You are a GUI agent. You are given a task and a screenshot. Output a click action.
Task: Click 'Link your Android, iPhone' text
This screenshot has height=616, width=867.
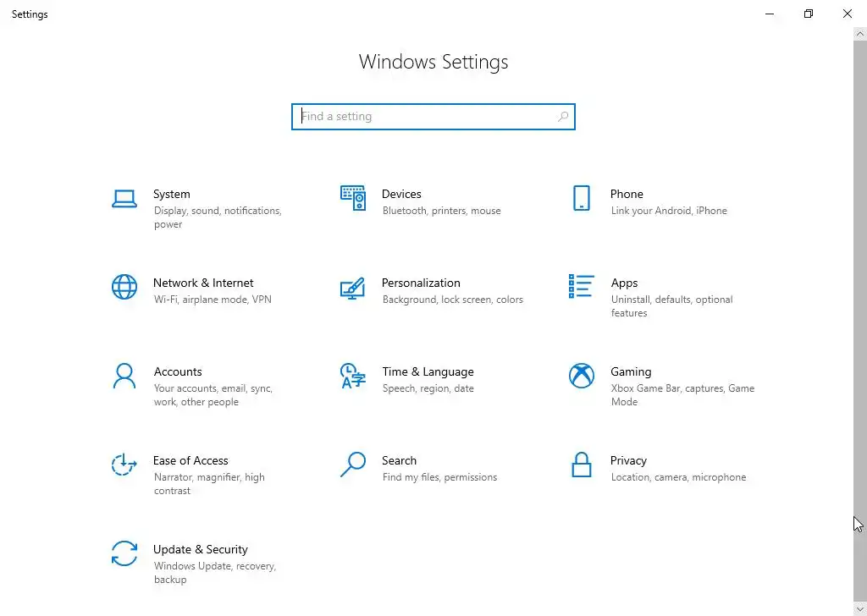click(669, 211)
